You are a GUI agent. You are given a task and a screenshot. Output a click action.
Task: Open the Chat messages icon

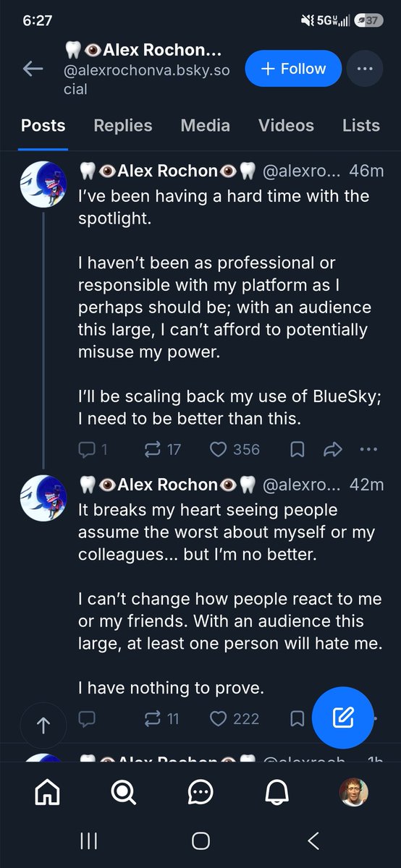click(x=200, y=793)
